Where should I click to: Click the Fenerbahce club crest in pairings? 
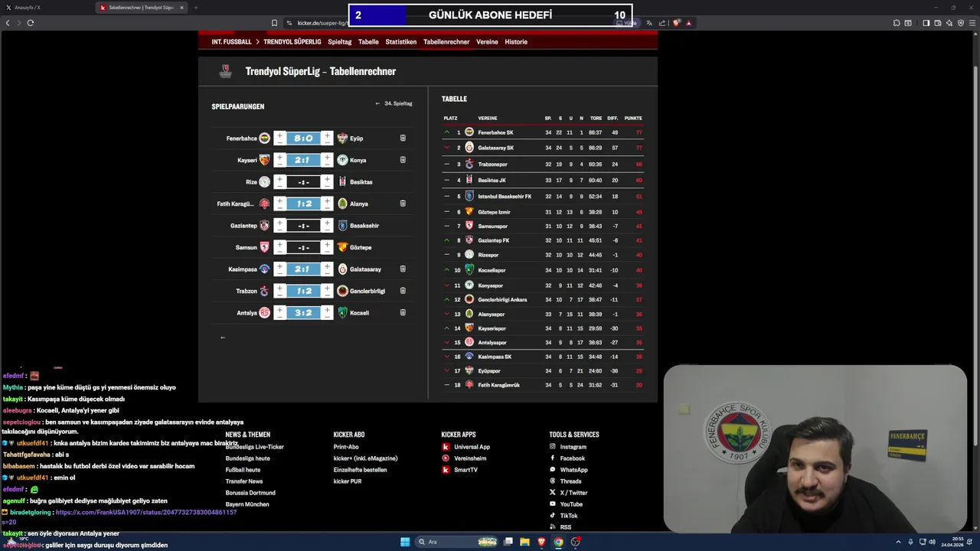coord(264,139)
